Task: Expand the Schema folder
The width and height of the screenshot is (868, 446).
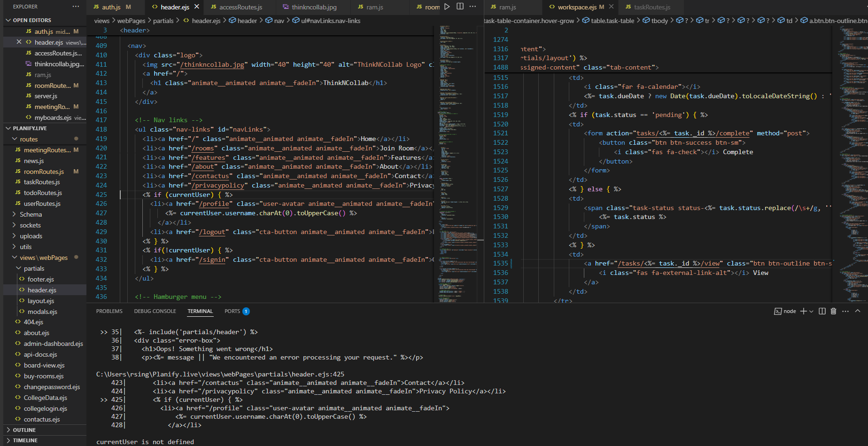Action: click(x=45, y=214)
